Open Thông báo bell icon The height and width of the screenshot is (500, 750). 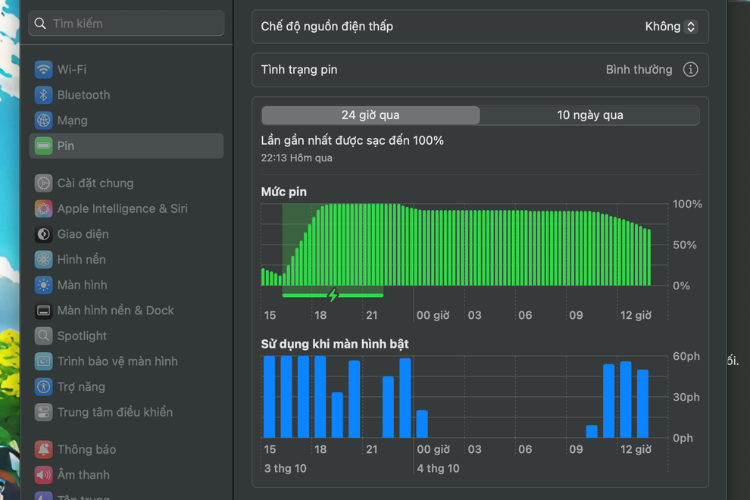(44, 449)
